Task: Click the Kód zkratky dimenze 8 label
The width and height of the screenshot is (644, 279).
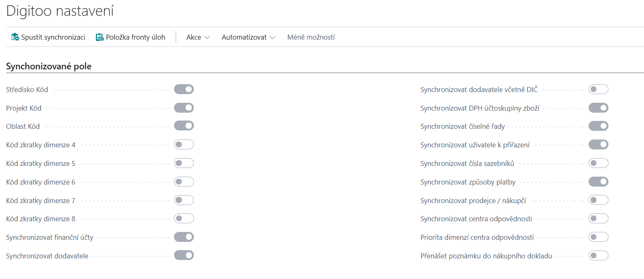Action: point(41,219)
